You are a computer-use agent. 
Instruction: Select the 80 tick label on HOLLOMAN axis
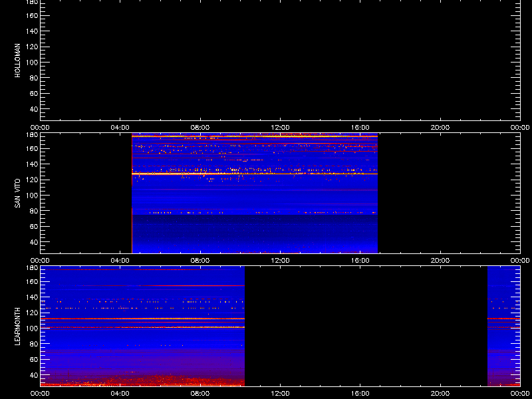[x=34, y=78]
